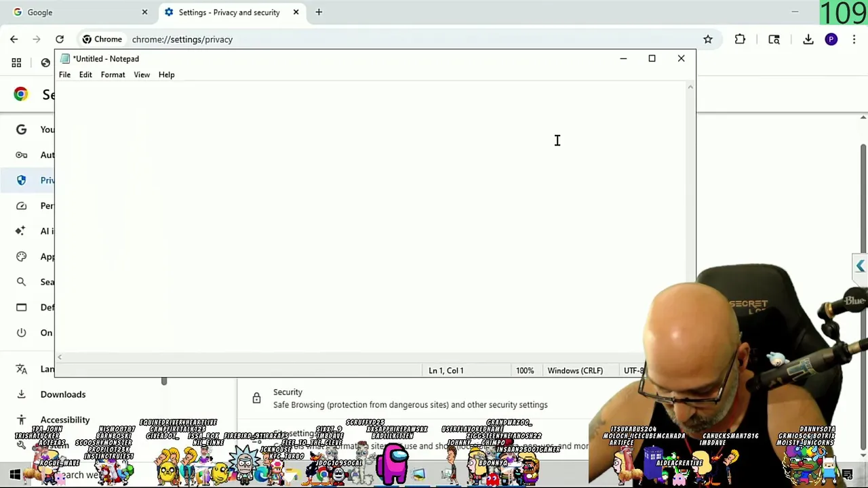Open Chrome Downloads toolbar icon
This screenshot has width=868, height=488.
click(808, 39)
